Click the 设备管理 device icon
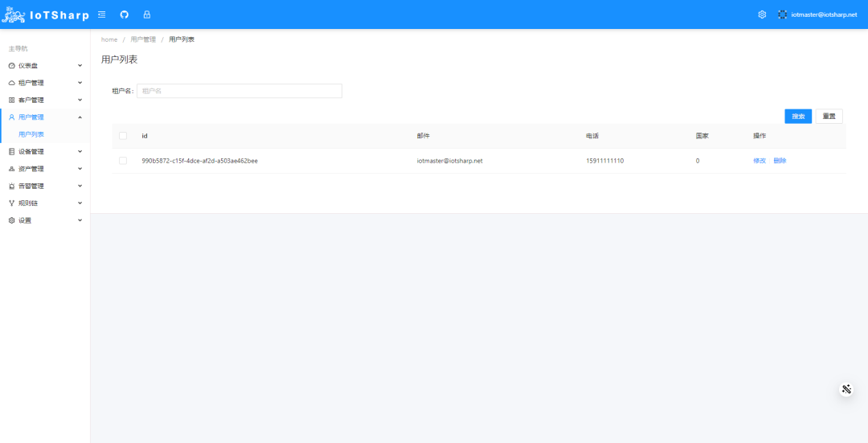 [11, 152]
